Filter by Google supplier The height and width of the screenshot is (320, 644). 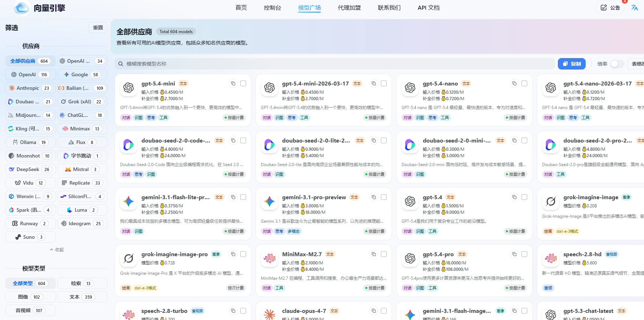[82, 74]
